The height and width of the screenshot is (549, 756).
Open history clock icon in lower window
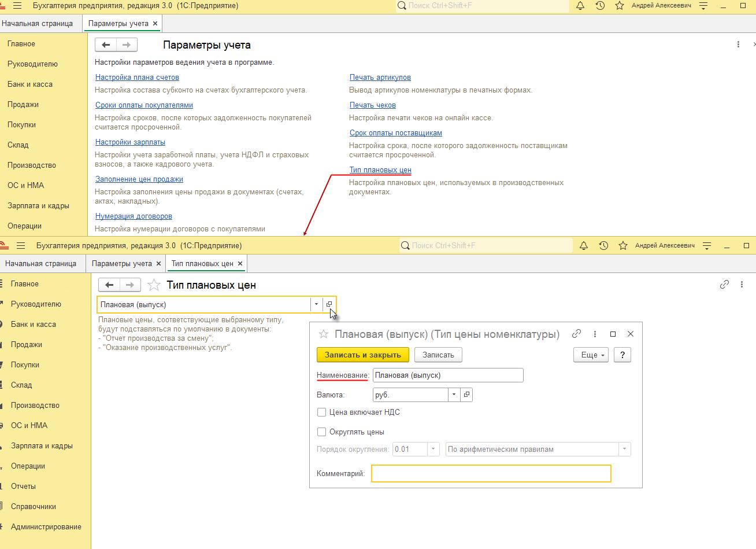click(603, 246)
